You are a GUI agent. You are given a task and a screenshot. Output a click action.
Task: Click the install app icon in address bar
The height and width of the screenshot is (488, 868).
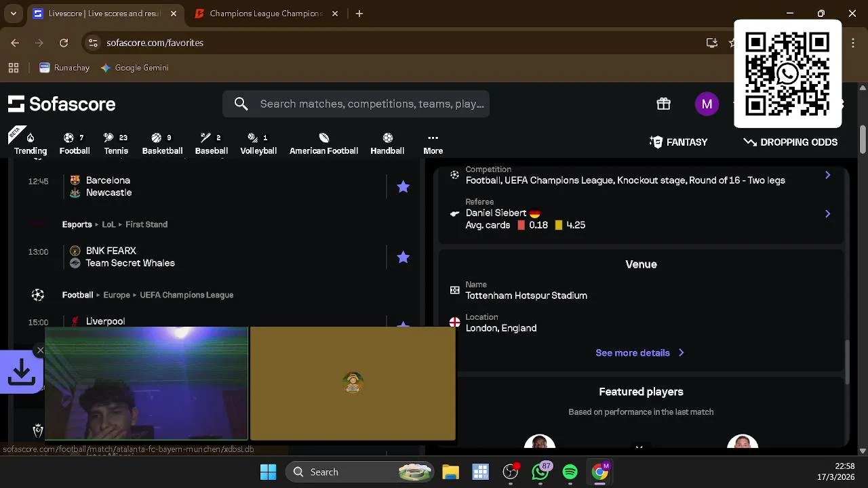[711, 43]
